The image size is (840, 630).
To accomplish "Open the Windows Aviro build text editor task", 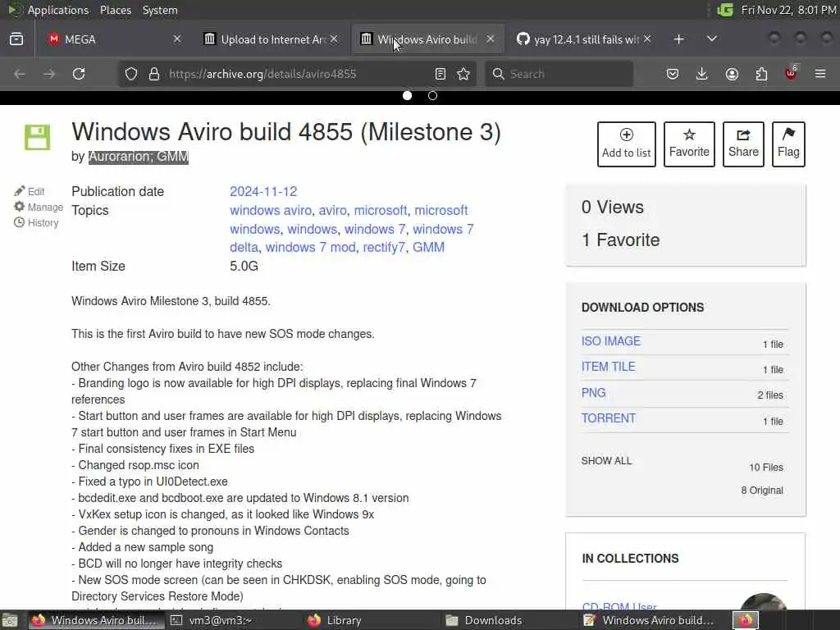I will point(650,620).
